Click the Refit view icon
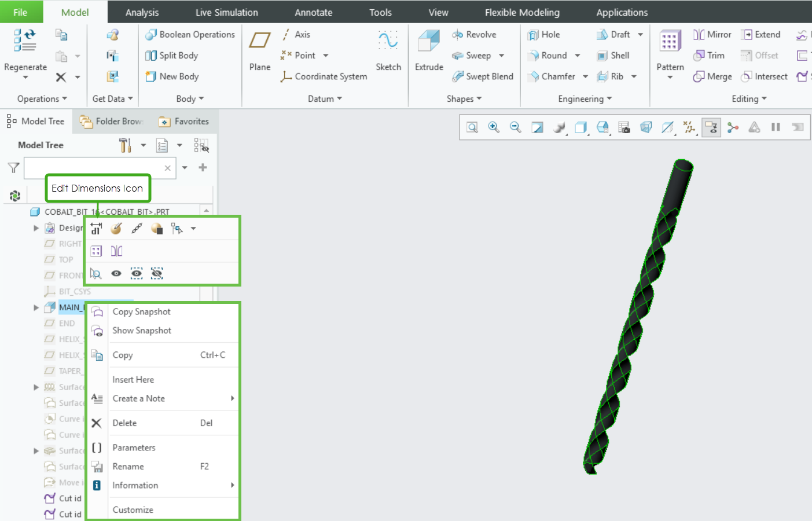The image size is (812, 521). point(472,127)
